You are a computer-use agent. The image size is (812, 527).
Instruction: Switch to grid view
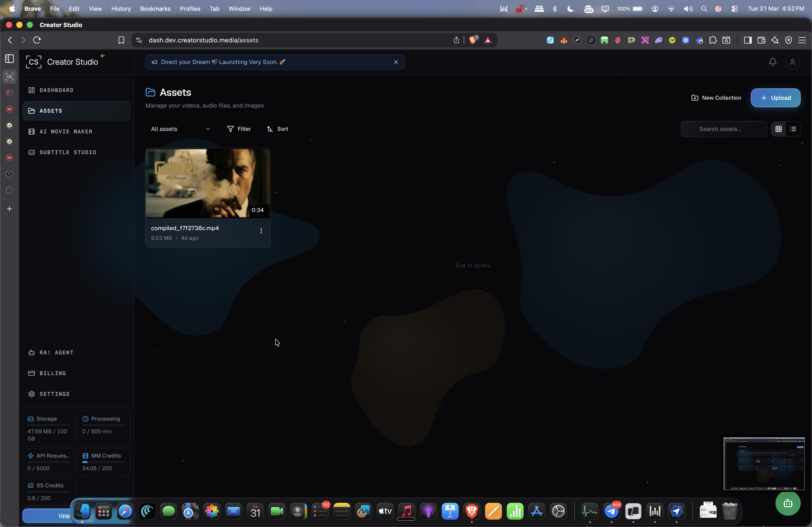(x=779, y=129)
